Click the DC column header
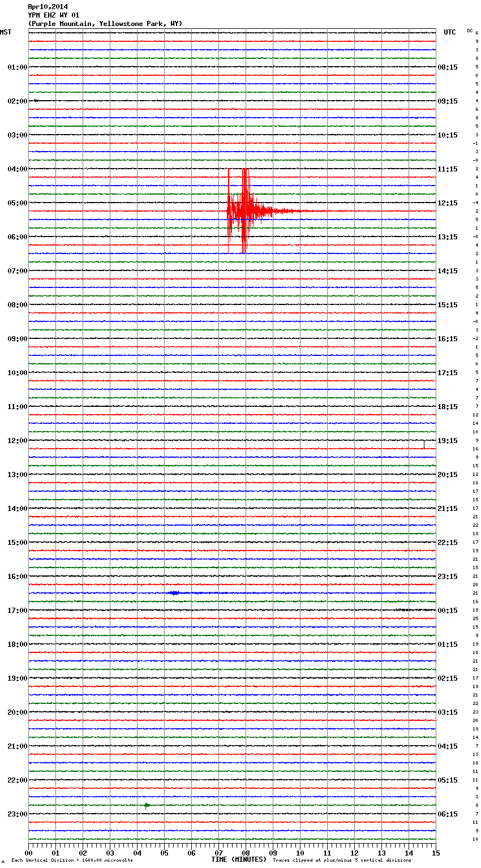The width and height of the screenshot is (481, 868). point(470,31)
